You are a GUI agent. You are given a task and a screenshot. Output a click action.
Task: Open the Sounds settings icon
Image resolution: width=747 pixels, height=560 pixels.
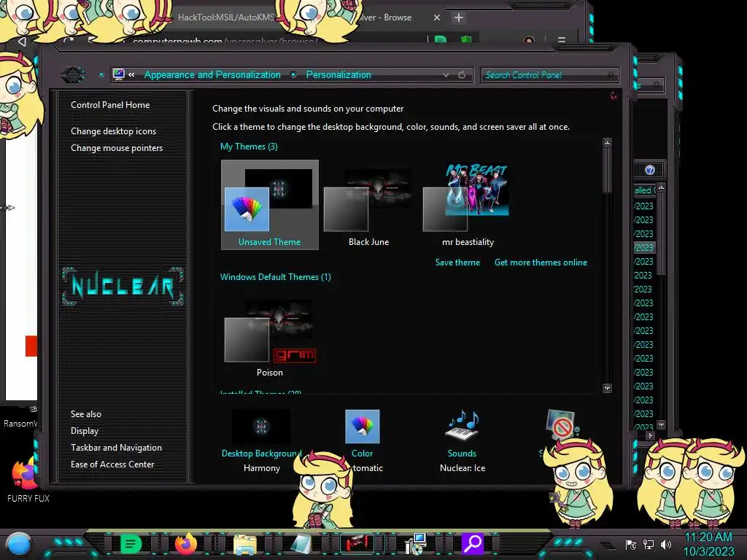[x=462, y=426]
